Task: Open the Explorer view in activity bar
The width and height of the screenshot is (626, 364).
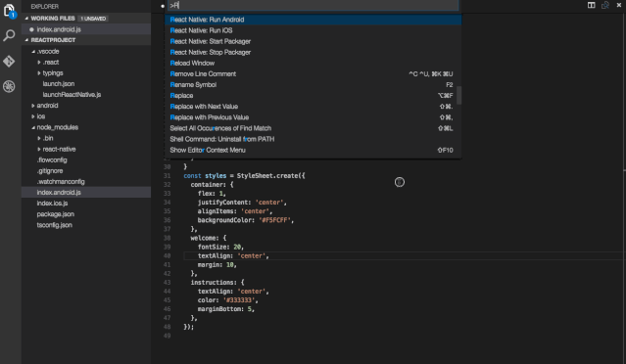Action: tap(9, 11)
